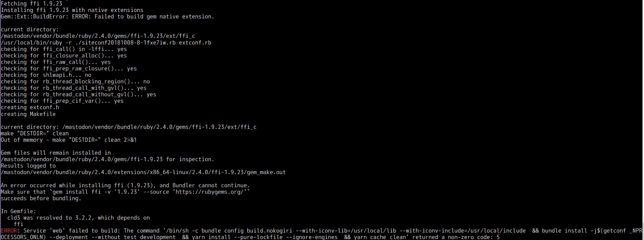Screen dimensions: 644x240
Task: Click the rb_thread_blocking_region() check line
Action: tap(75, 82)
